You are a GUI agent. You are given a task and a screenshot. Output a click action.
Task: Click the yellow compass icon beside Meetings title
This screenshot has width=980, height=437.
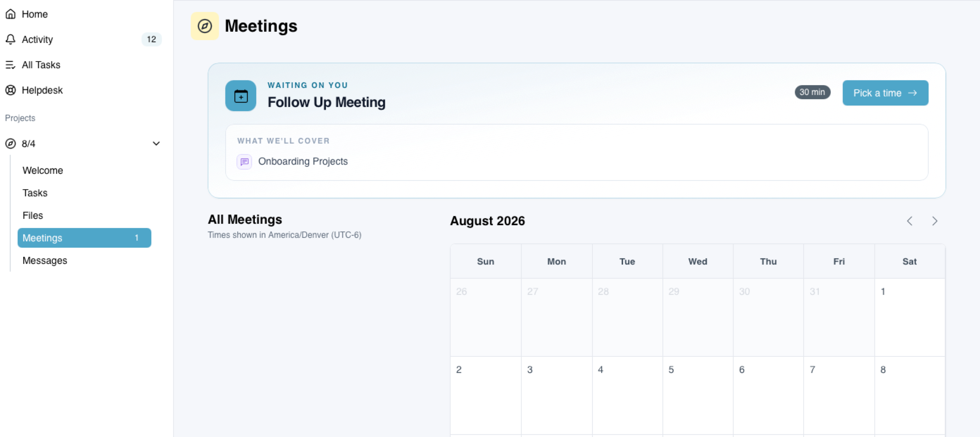tap(205, 26)
